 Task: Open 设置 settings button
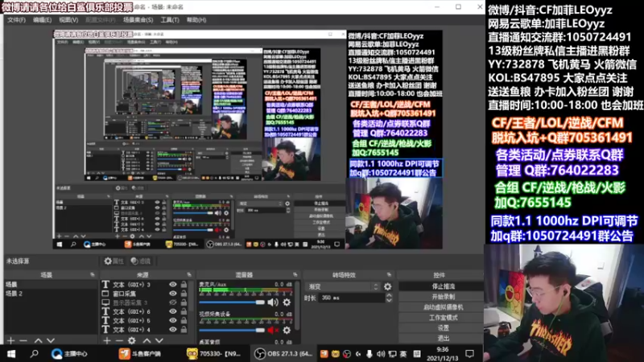pyautogui.click(x=443, y=328)
